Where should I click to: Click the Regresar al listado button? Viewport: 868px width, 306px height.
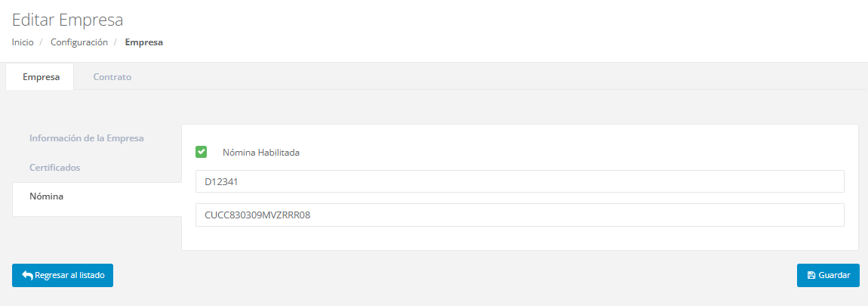pos(63,276)
